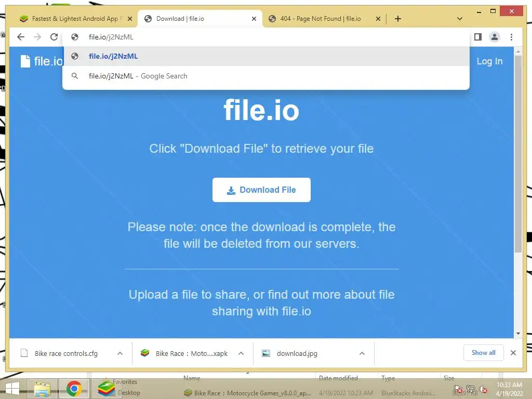The image size is (532, 399).
Task: Reload the file.io page
Action: click(x=54, y=37)
